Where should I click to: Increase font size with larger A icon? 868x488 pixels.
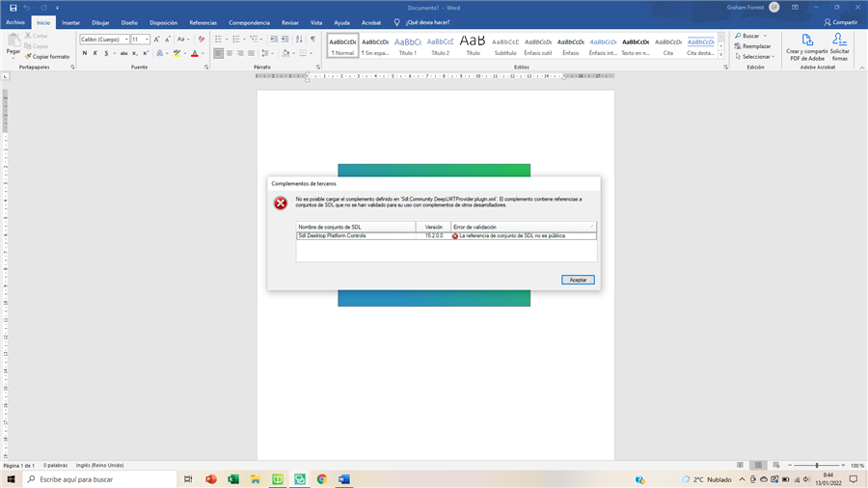pyautogui.click(x=156, y=40)
